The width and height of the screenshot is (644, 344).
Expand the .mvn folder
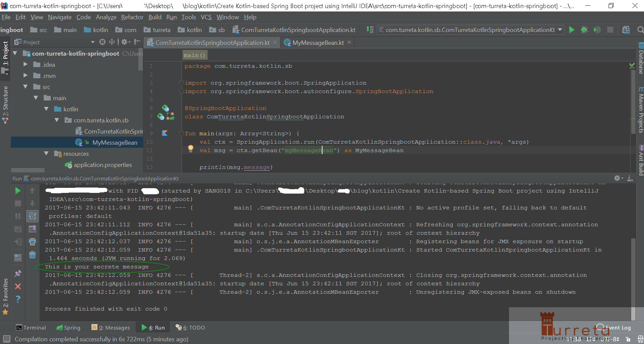[x=25, y=76]
